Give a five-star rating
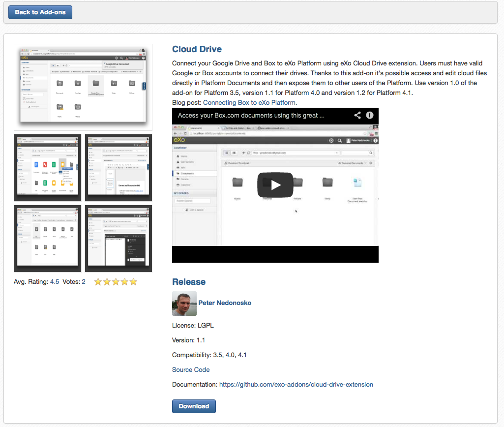 pos(133,282)
